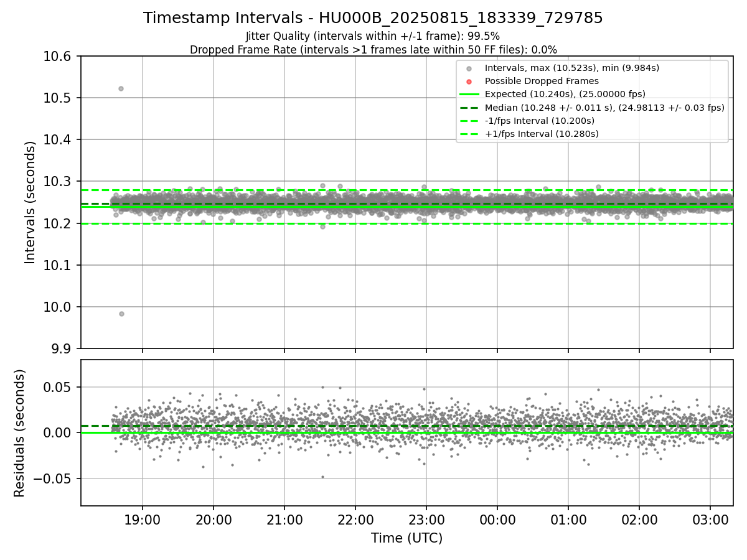Click the outlier point near 9.98 seconds
747x560 pixels.
[x=121, y=314]
